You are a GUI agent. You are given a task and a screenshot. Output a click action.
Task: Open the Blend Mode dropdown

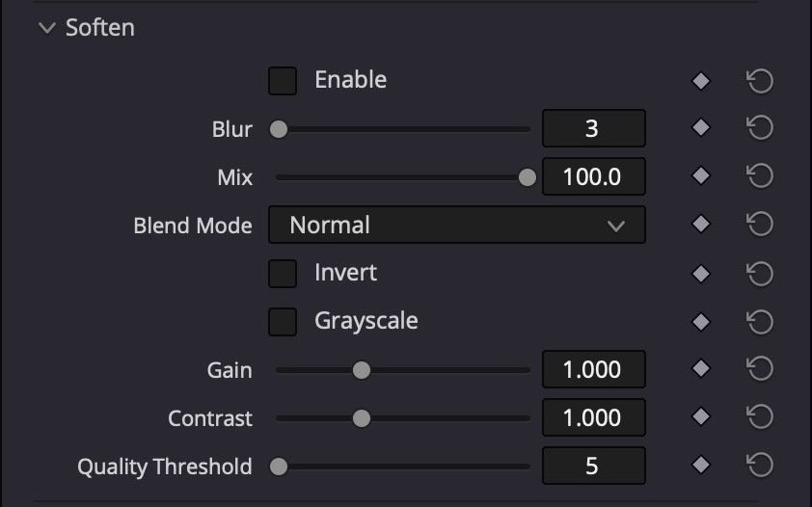(456, 226)
